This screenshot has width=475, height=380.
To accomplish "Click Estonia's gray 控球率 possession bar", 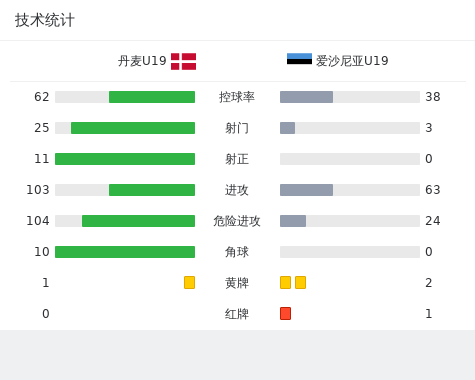I will pyautogui.click(x=306, y=97).
